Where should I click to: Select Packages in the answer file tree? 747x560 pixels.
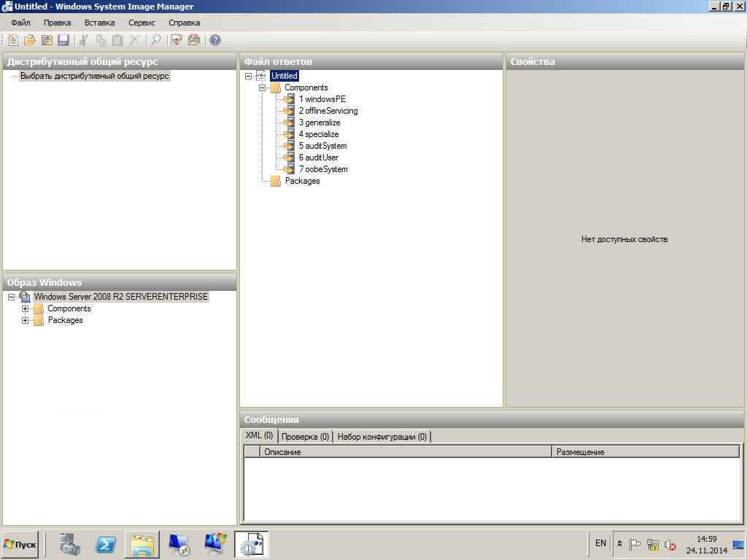(x=302, y=181)
